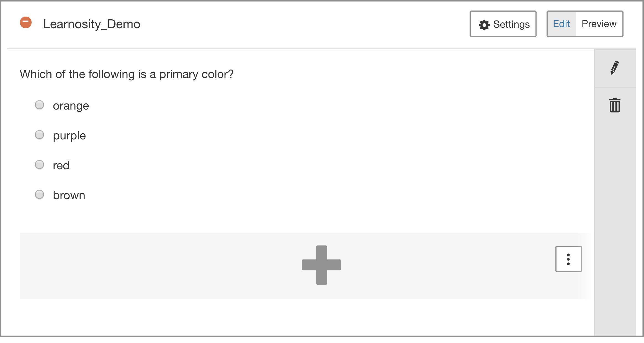Switch to the Preview tab
The height and width of the screenshot is (343, 644).
coord(599,24)
